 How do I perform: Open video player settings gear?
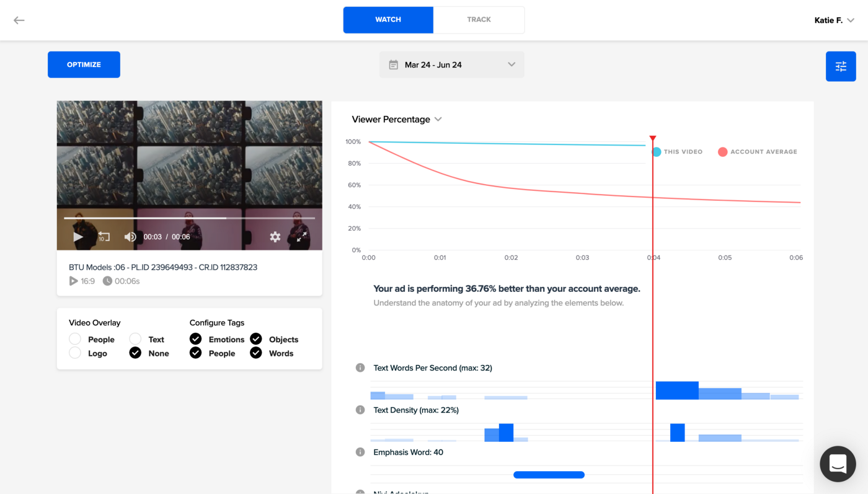point(275,237)
